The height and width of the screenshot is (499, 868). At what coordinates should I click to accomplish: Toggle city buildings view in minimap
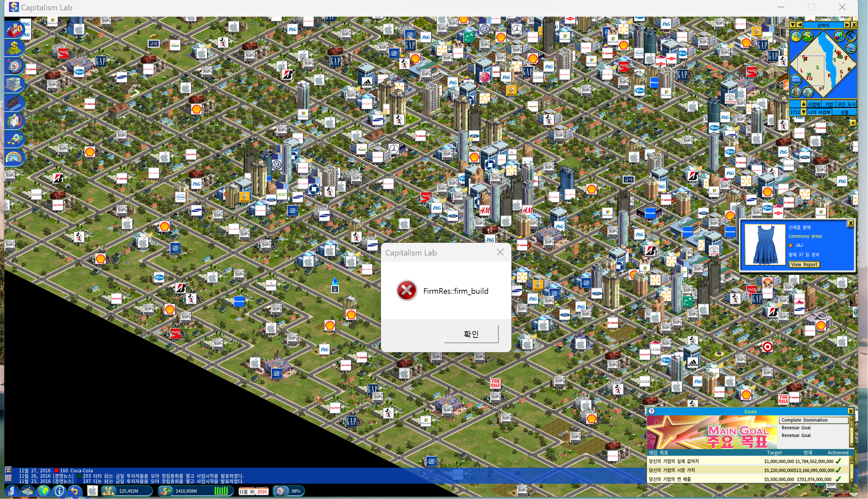[796, 36]
